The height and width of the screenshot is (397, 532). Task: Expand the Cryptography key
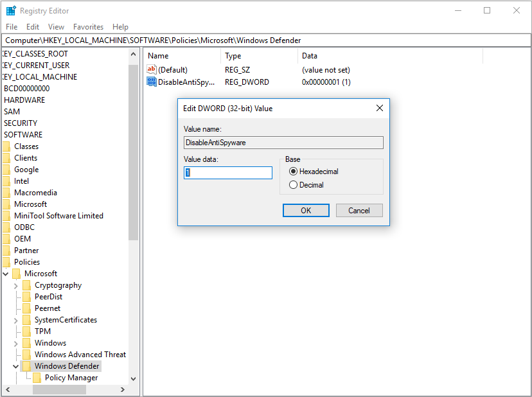click(x=15, y=286)
